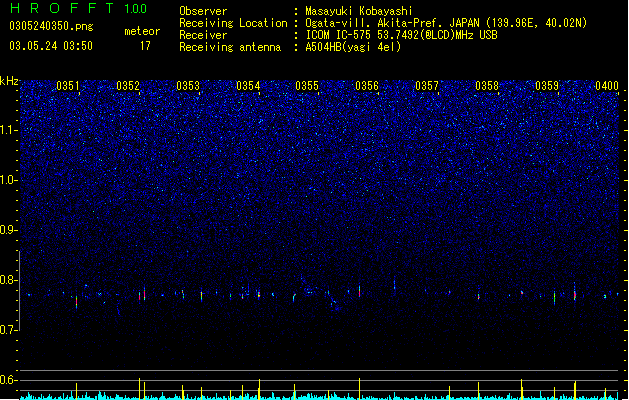The image size is (629, 400).
Task: Select the 0.9 frequency axis label
Action: tap(9, 230)
